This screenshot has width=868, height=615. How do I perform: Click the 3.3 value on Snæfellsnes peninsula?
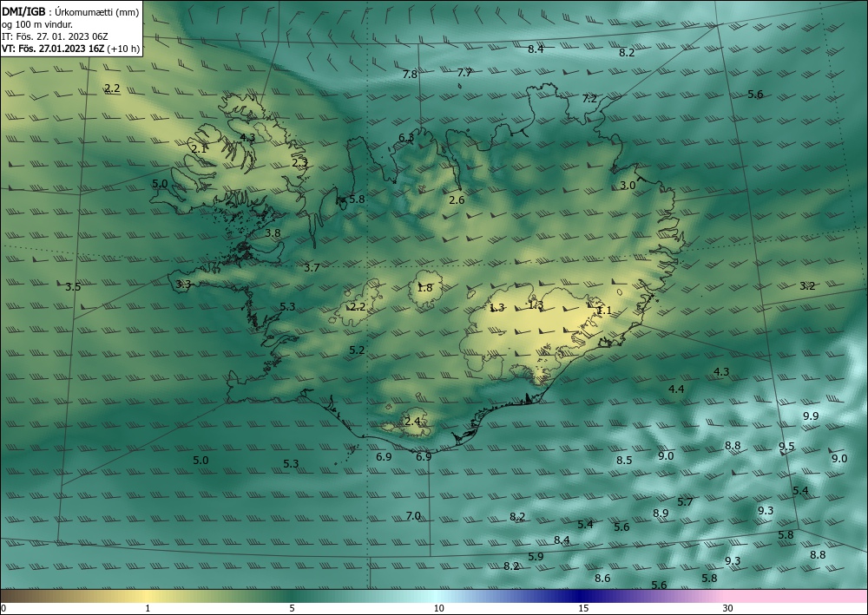tap(183, 285)
